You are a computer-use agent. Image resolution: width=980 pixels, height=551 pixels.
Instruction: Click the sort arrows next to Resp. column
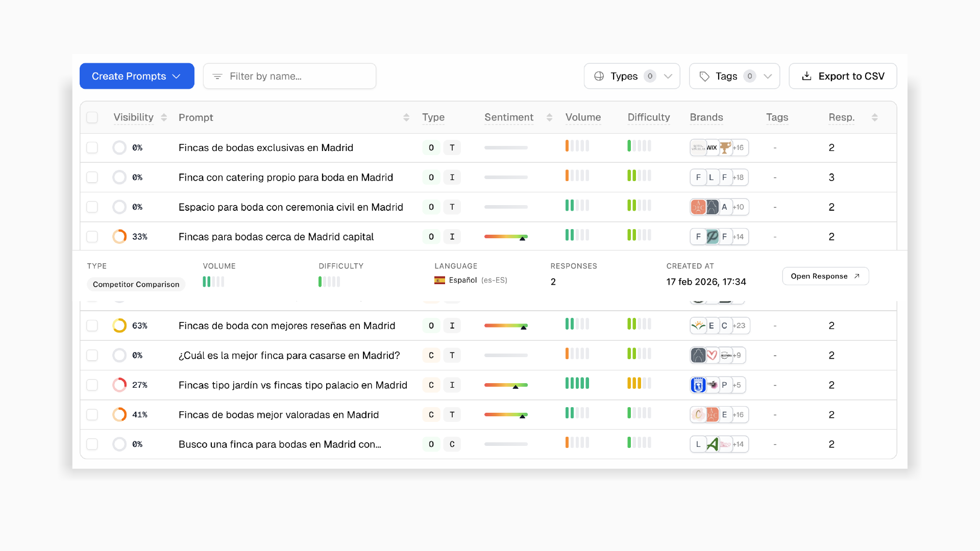click(x=874, y=117)
